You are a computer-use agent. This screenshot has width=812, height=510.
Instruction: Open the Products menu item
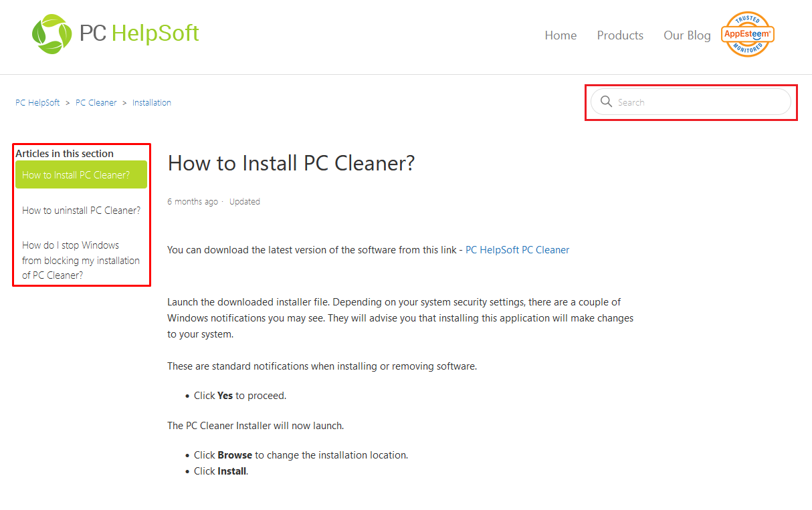pyautogui.click(x=620, y=35)
